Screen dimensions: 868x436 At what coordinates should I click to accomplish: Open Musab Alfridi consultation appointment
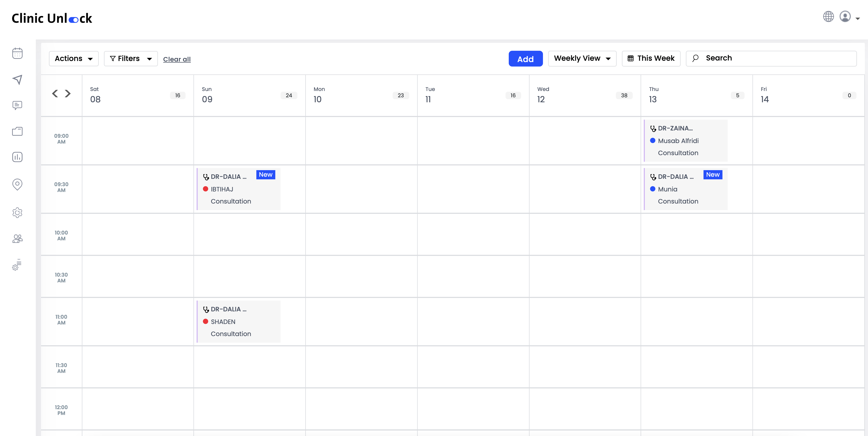coord(685,141)
